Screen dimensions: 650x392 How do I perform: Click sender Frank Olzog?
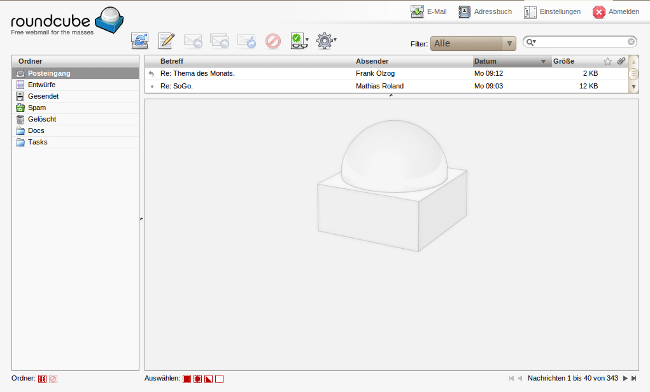click(375, 73)
